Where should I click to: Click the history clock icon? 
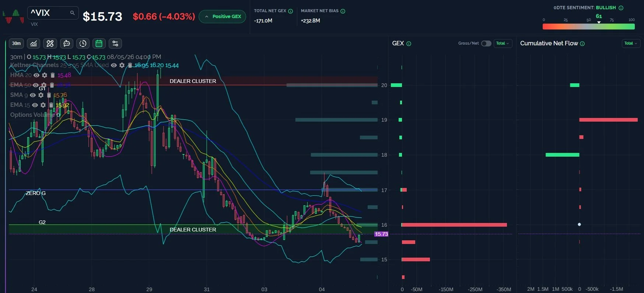(83, 43)
